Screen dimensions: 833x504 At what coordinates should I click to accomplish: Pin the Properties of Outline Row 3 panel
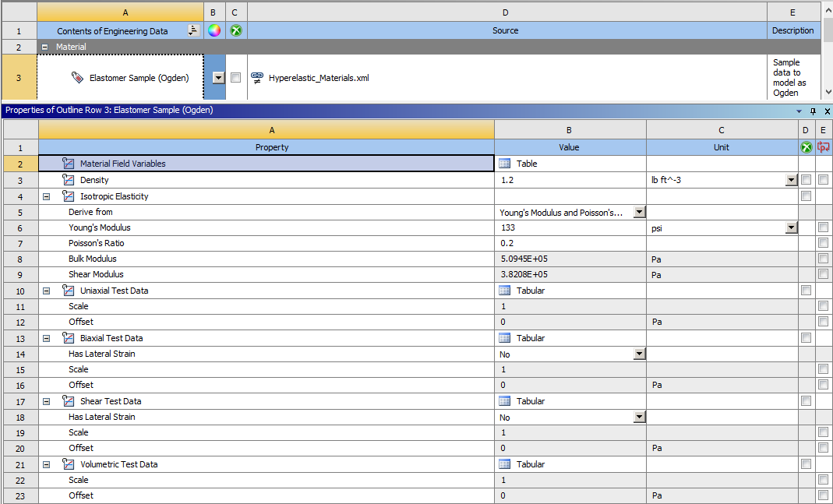point(814,111)
